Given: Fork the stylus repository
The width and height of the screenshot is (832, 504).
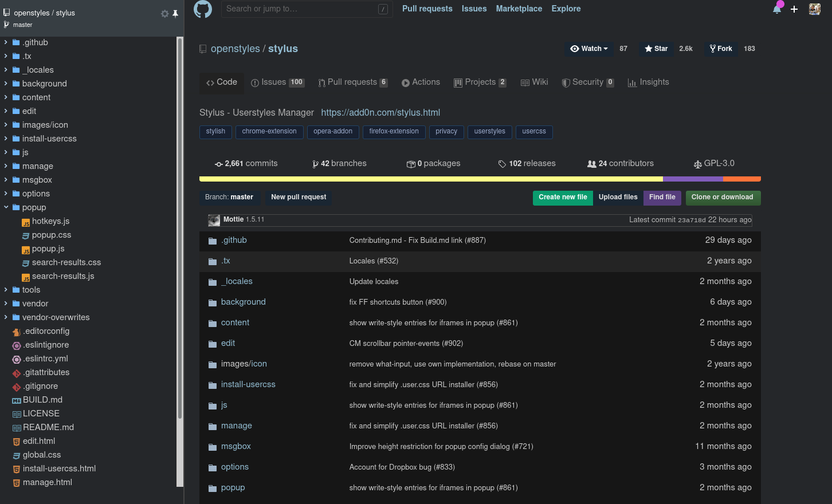Looking at the screenshot, I should pos(721,49).
